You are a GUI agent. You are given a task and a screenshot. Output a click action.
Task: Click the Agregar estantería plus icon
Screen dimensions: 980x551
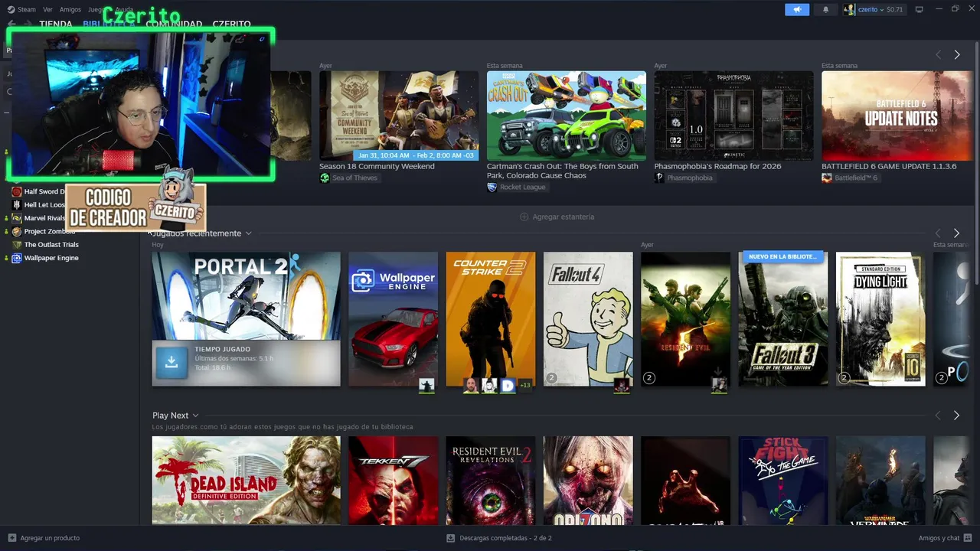524,217
